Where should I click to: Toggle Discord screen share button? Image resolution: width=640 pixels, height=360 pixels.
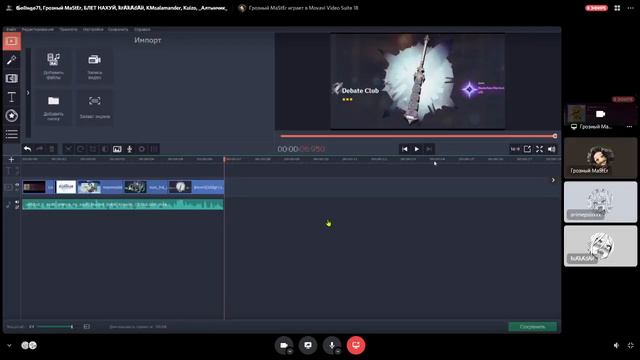(x=308, y=345)
